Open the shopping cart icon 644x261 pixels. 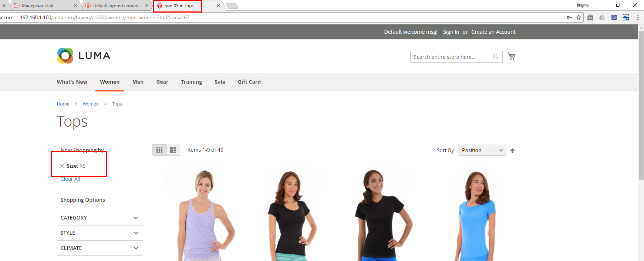tap(511, 56)
